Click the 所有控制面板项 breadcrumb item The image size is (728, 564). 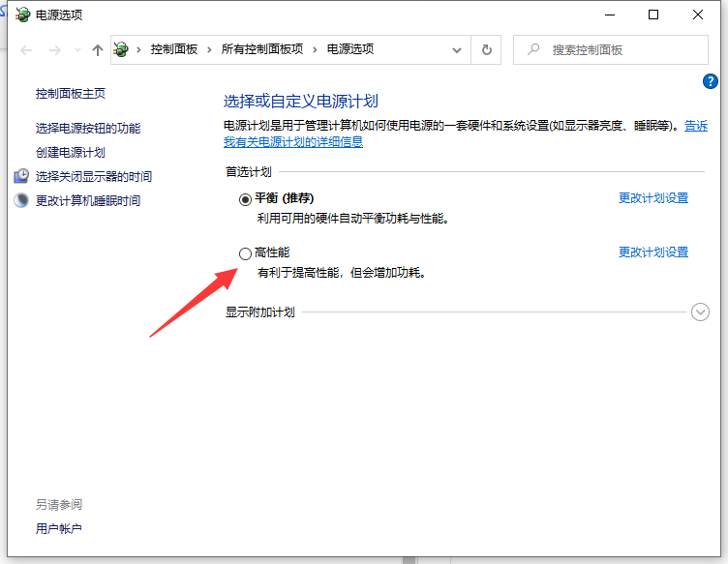pyautogui.click(x=261, y=49)
